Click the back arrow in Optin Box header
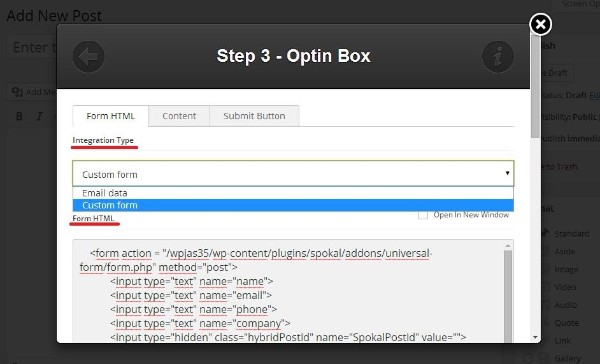Screen dimensions: 600x364 click(88, 57)
